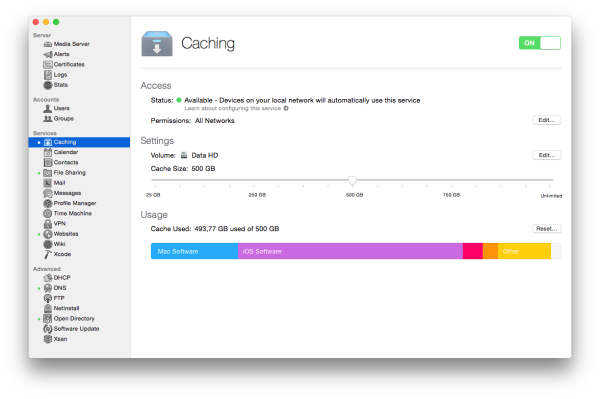600x399 pixels.
Task: Click the green status indicator dot
Action: (x=179, y=100)
